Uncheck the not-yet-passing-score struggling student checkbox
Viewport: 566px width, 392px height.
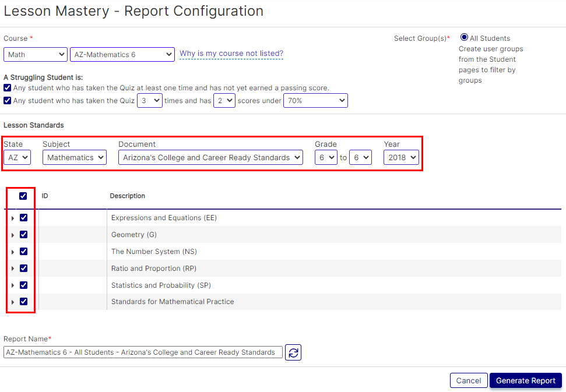tap(7, 88)
